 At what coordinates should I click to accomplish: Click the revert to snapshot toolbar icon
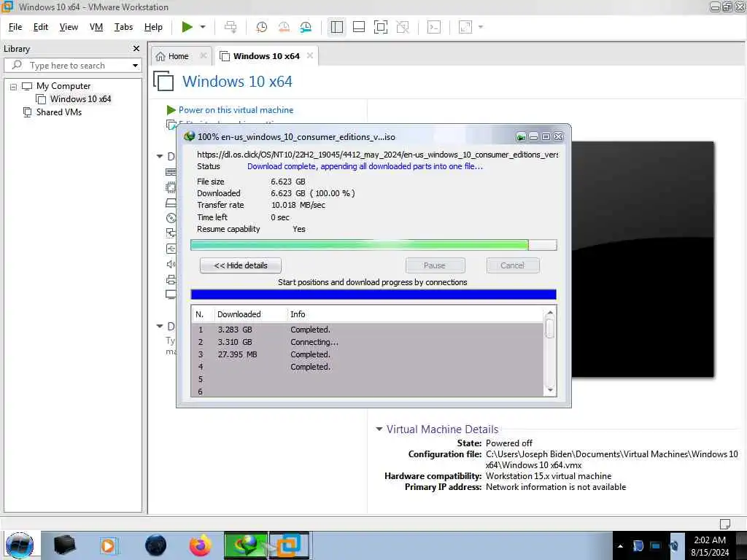tap(284, 27)
